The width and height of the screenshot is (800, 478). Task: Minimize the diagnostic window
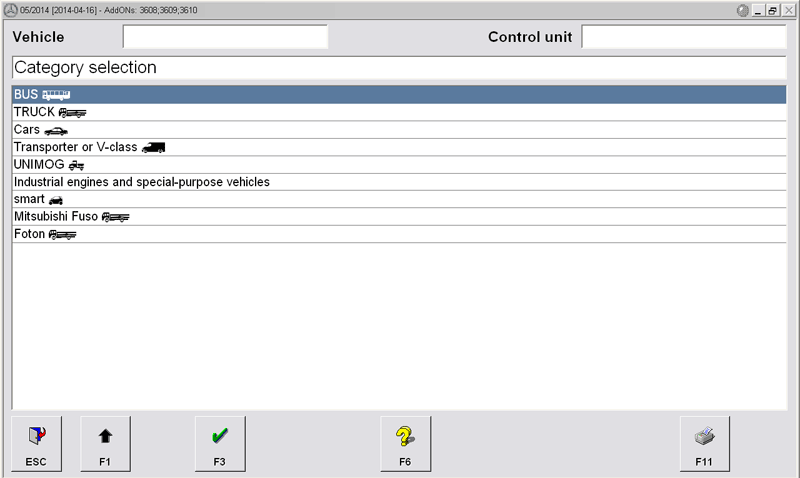coord(758,10)
